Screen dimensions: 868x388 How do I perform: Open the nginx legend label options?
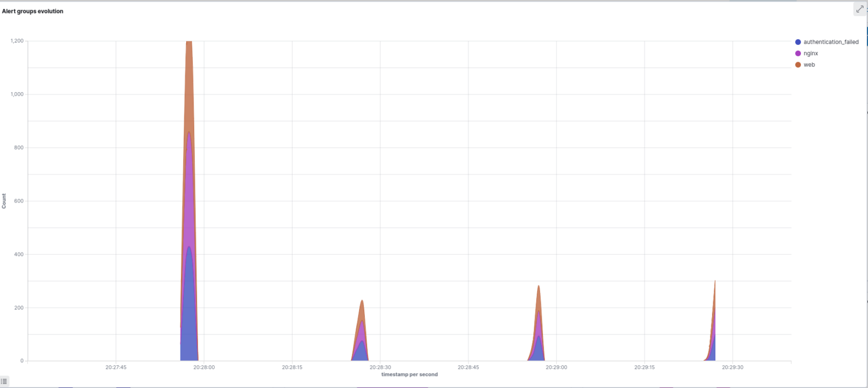point(811,53)
